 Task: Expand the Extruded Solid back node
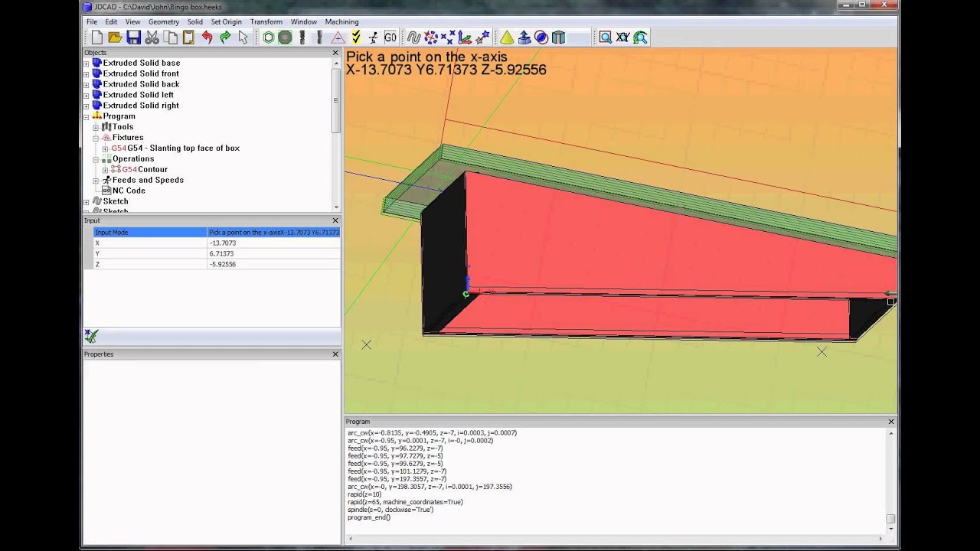[x=87, y=85]
